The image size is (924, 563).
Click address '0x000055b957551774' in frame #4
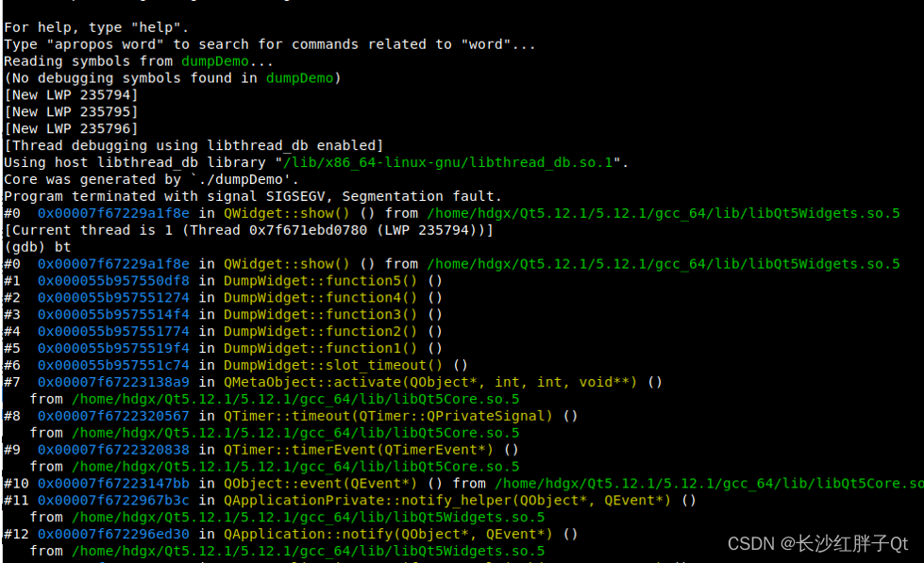coord(114,332)
